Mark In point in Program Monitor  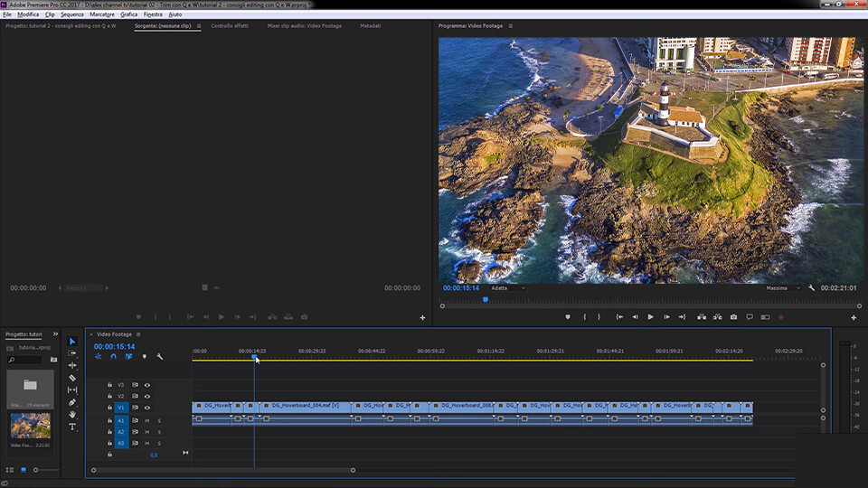click(x=585, y=317)
